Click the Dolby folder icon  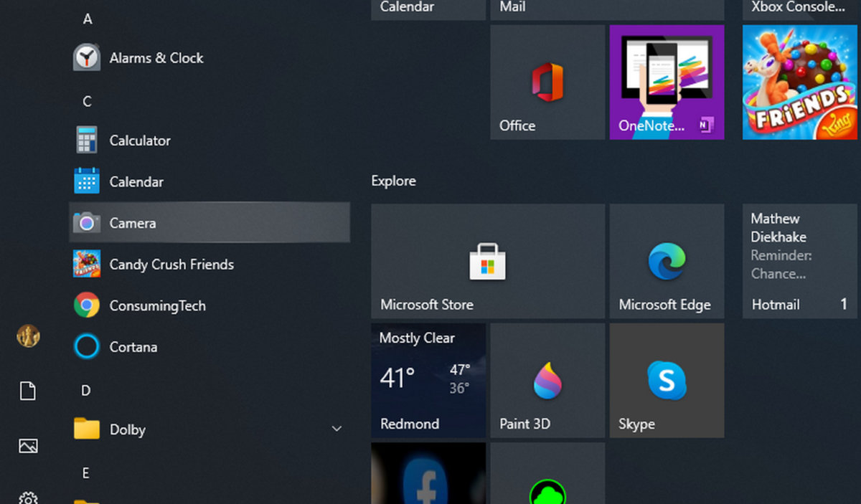coord(87,429)
